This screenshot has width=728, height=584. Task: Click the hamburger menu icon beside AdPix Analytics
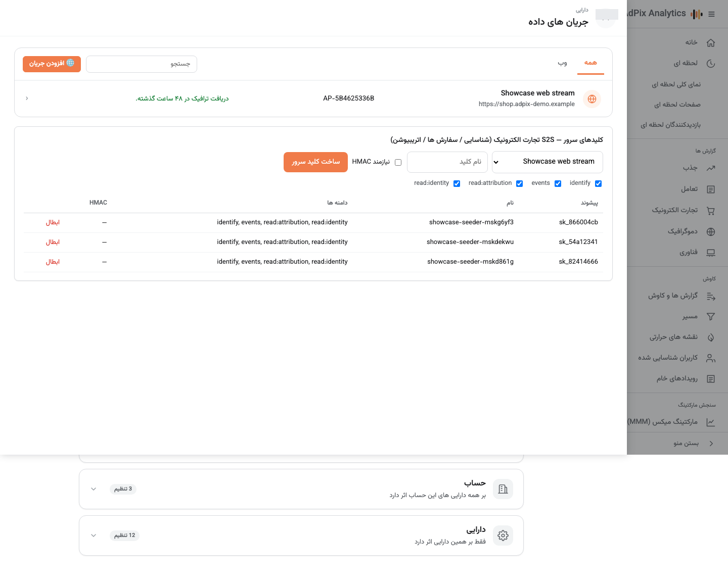click(x=712, y=14)
